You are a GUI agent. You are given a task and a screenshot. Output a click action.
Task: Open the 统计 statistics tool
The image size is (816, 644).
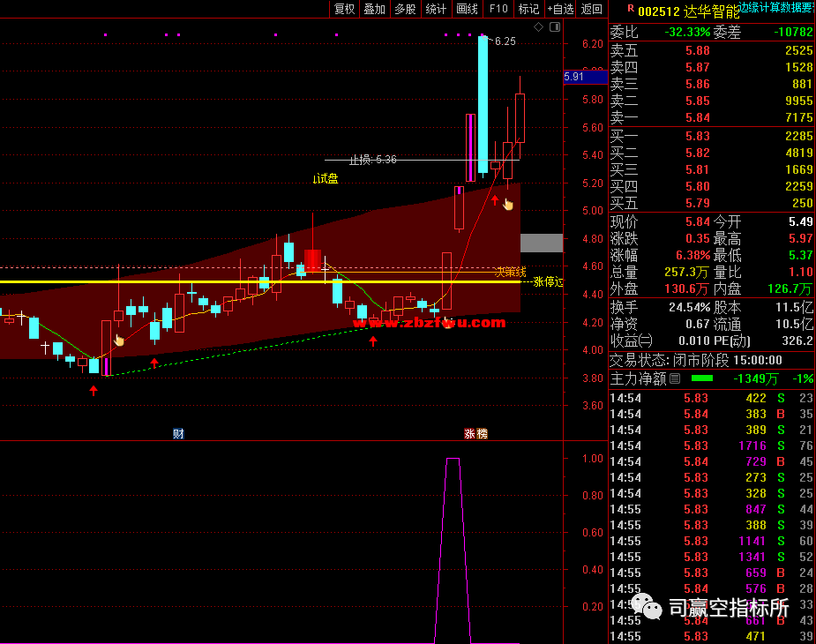[x=436, y=9]
